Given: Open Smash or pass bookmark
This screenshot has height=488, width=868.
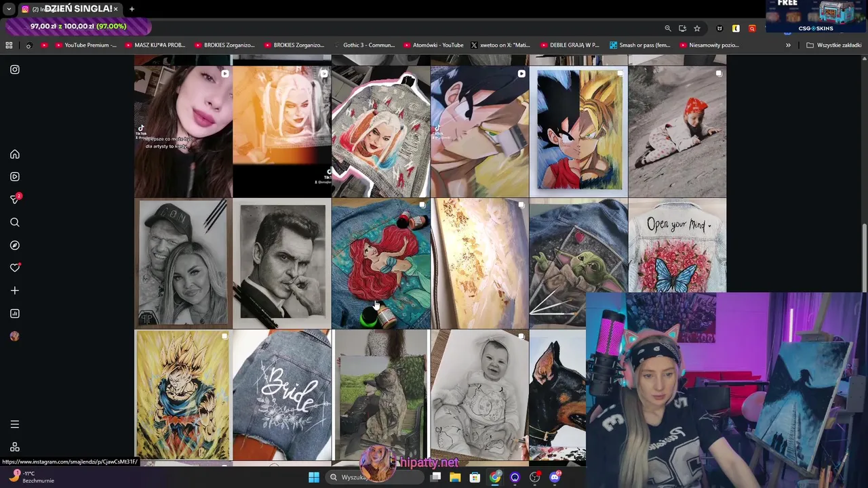Looking at the screenshot, I should pyautogui.click(x=639, y=45).
